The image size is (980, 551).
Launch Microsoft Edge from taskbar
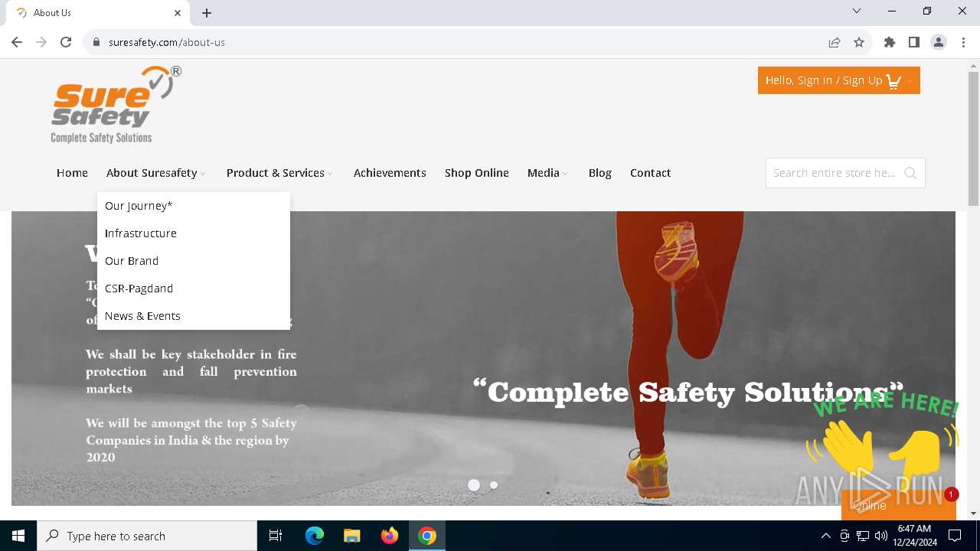[x=315, y=536]
